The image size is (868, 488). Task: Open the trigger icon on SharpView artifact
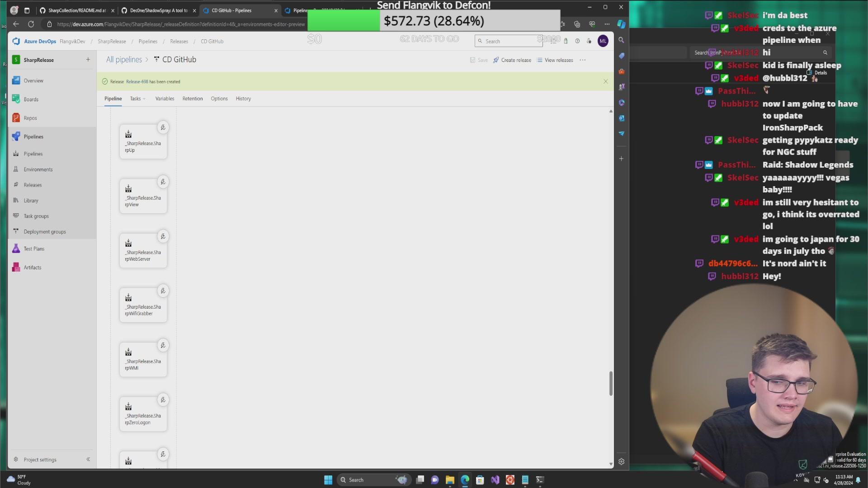pyautogui.click(x=163, y=182)
